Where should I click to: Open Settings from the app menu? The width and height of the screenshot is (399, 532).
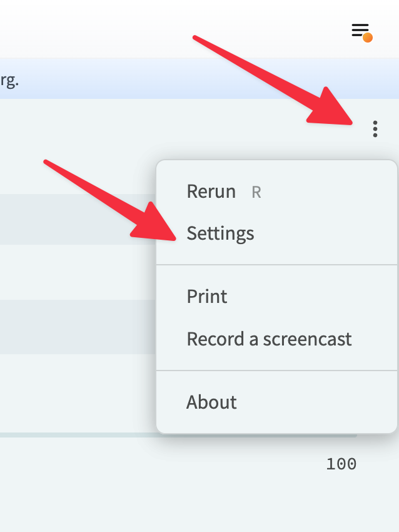tap(220, 233)
